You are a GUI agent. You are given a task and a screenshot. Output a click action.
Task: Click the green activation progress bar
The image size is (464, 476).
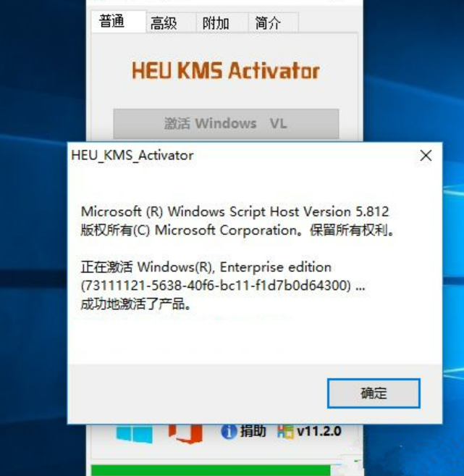(x=211, y=470)
